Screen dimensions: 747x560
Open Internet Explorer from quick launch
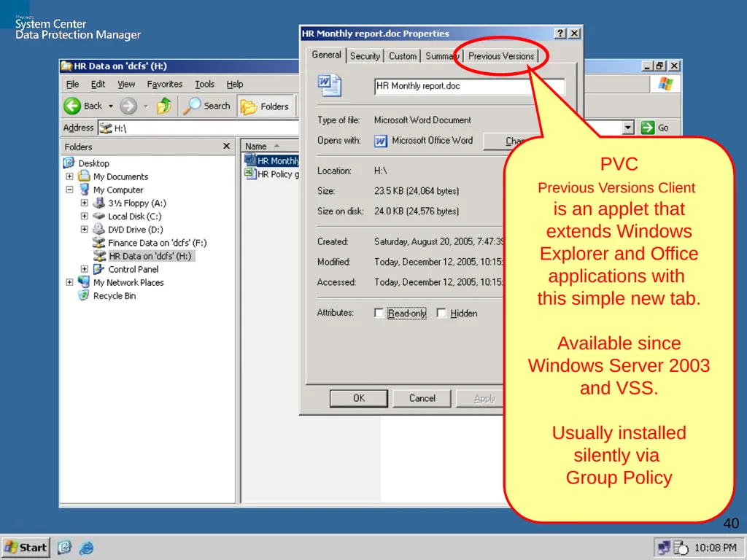click(x=87, y=548)
